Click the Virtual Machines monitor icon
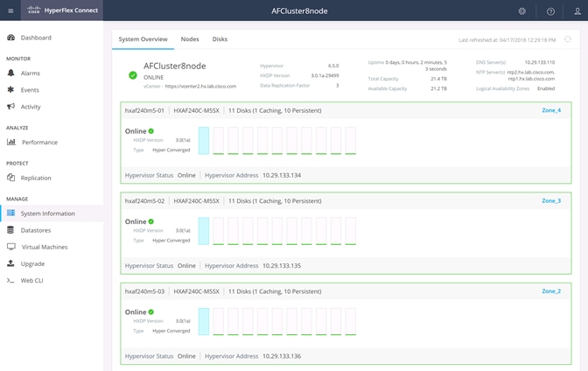Image resolution: width=588 pixels, height=371 pixels. click(x=11, y=247)
